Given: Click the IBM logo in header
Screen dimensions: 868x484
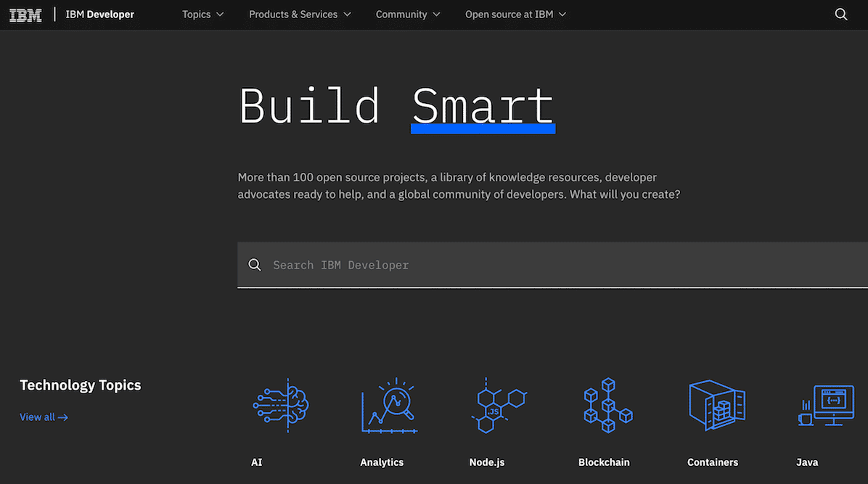Looking at the screenshot, I should pyautogui.click(x=25, y=15).
